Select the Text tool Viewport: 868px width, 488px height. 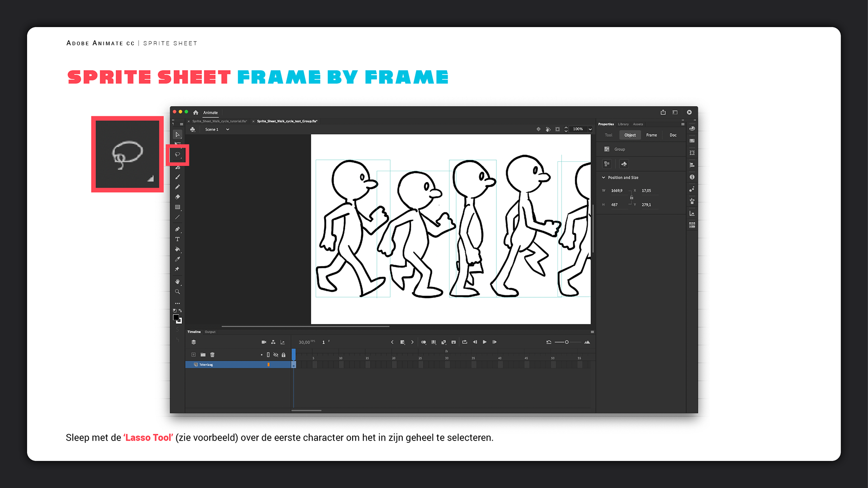coord(178,239)
